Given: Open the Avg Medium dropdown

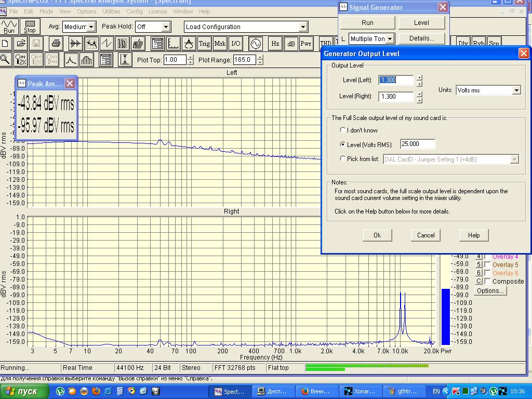Looking at the screenshot, I should pos(91,27).
